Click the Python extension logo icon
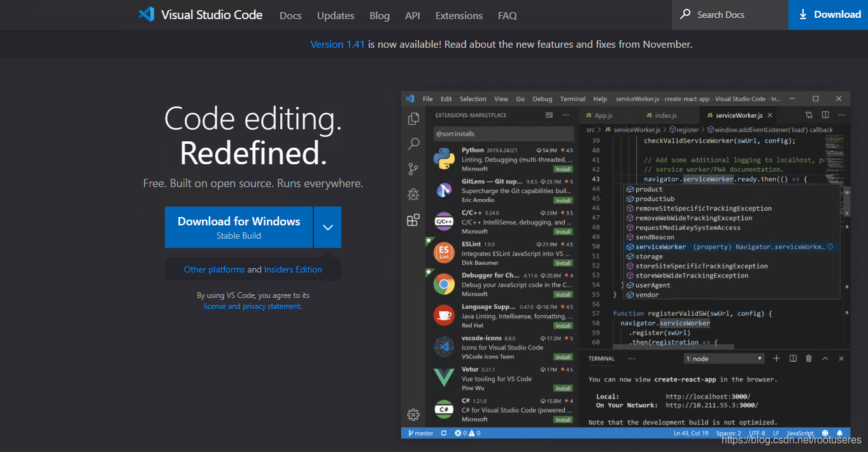 (443, 159)
